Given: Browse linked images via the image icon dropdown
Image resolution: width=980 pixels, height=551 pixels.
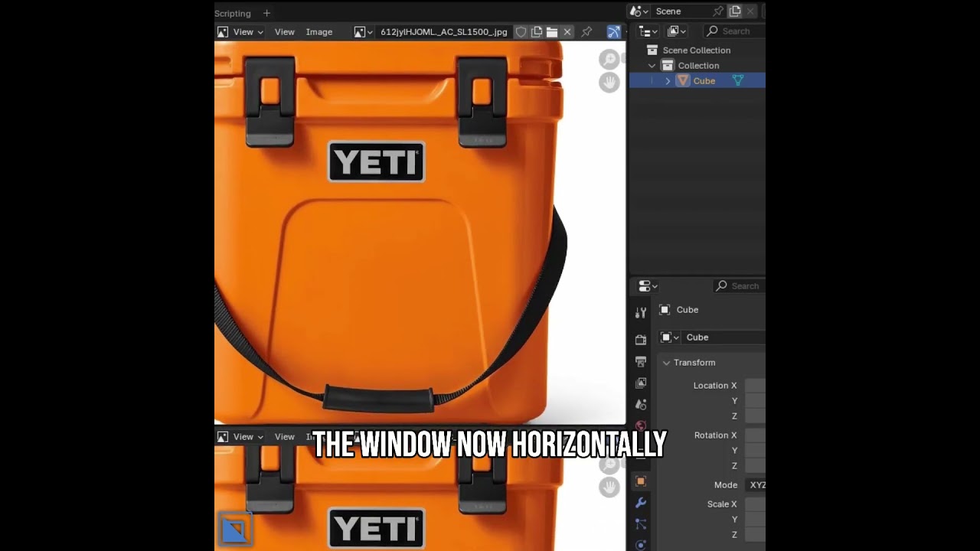Looking at the screenshot, I should (x=363, y=32).
